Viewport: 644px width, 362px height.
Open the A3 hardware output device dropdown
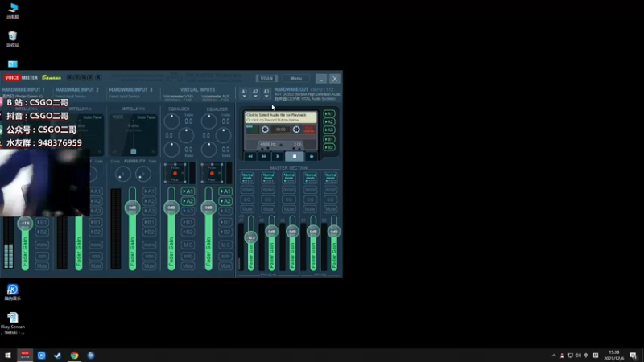(266, 93)
